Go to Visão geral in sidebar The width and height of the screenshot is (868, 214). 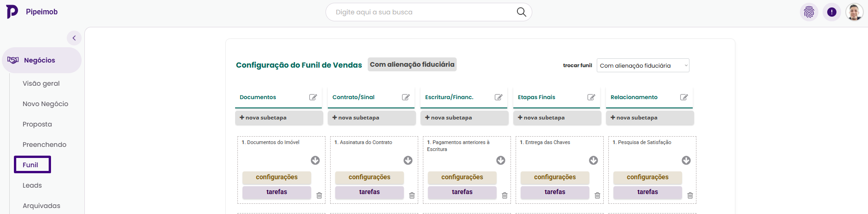[x=41, y=83]
